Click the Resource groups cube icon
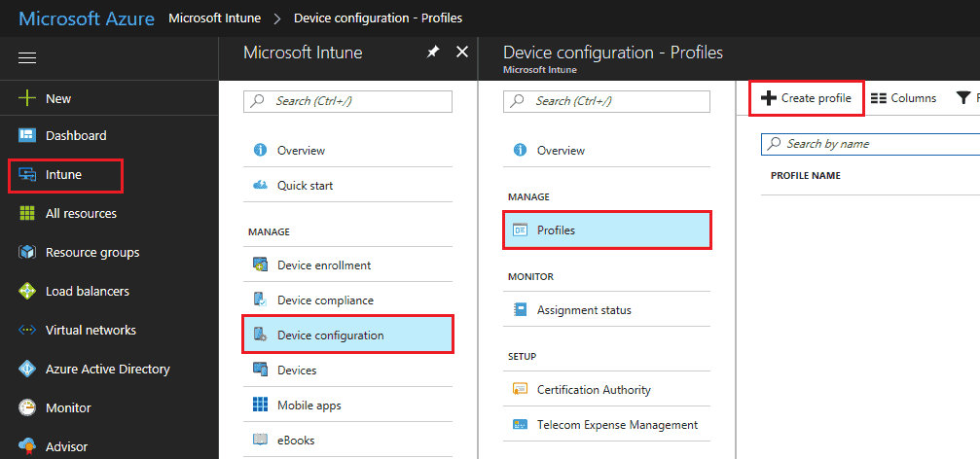980x459 pixels. 27,252
